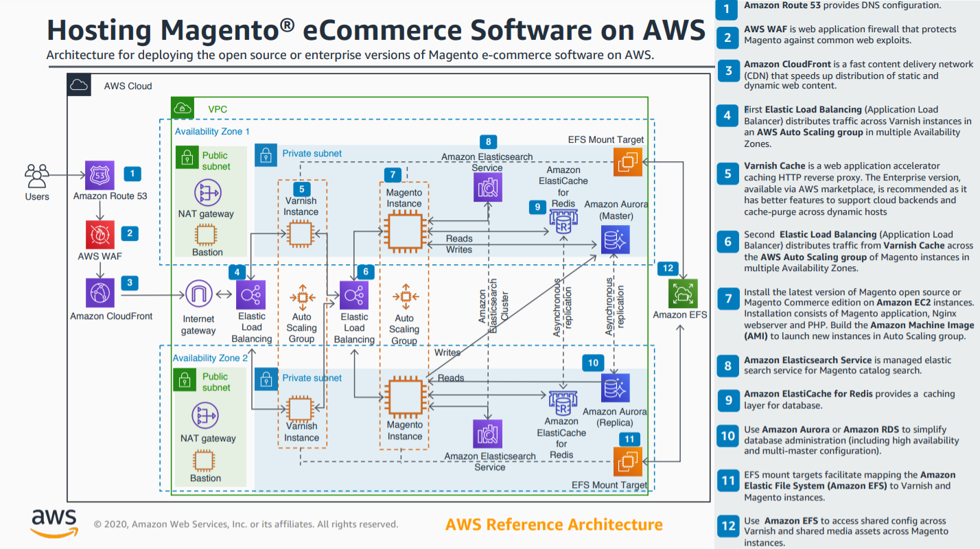Click the Private subnet lock icon in Availability Zone 1
The height and width of the screenshot is (549, 980).
[x=266, y=155]
